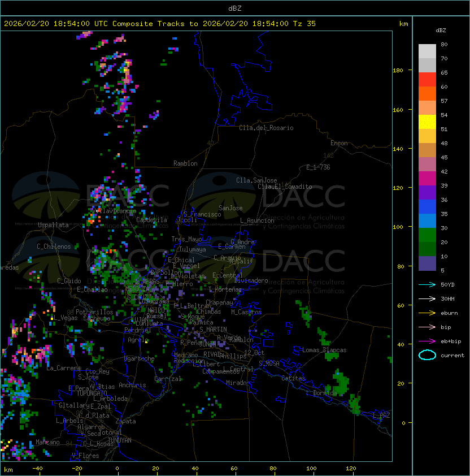
Task: Click the L_PAZ label at the map's right edge
Action: coord(381,416)
